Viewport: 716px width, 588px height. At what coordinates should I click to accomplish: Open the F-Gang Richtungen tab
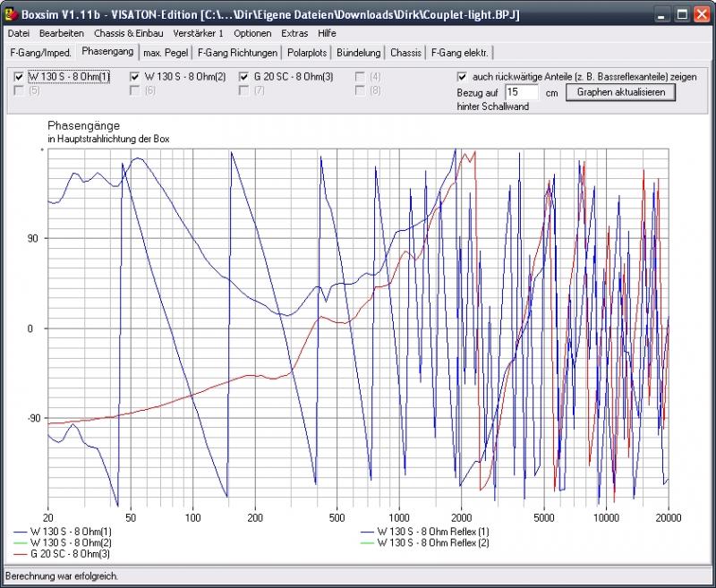pos(237,53)
